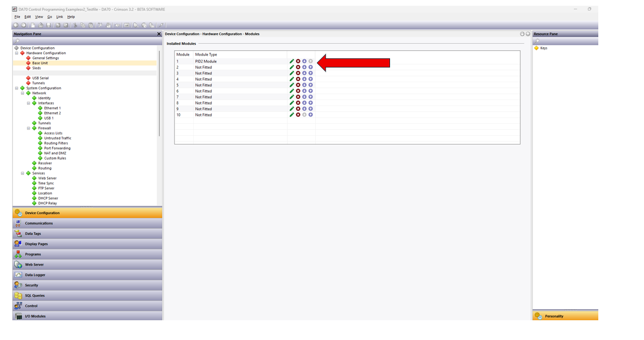The height and width of the screenshot is (340, 644).
Task: Select General Settings in the tree
Action: pyautogui.click(x=46, y=58)
